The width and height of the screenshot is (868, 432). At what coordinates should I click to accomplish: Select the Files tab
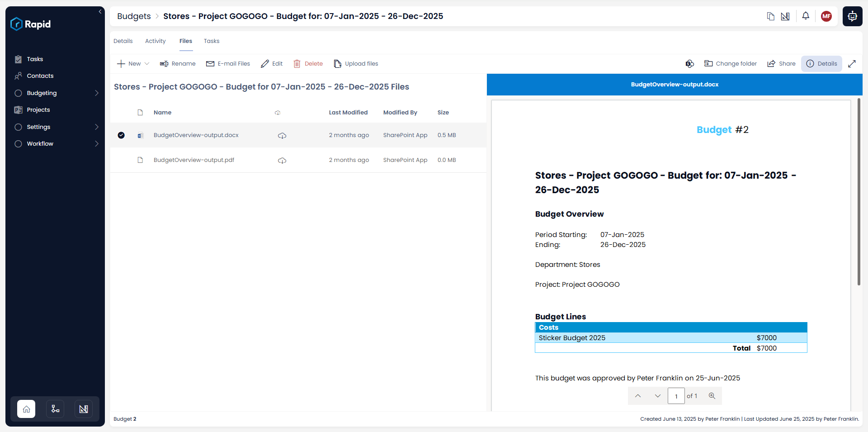pyautogui.click(x=186, y=41)
